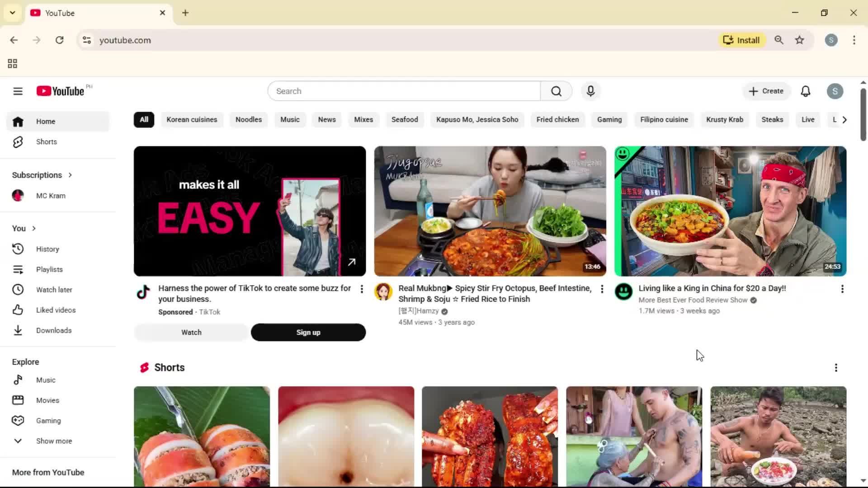Go to Shorts from the sidebar

[46, 141]
